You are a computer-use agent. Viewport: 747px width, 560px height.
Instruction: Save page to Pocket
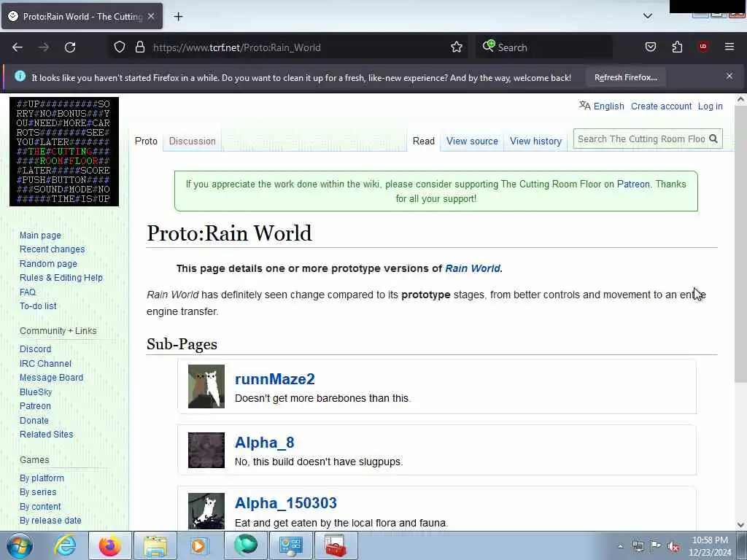pos(650,47)
